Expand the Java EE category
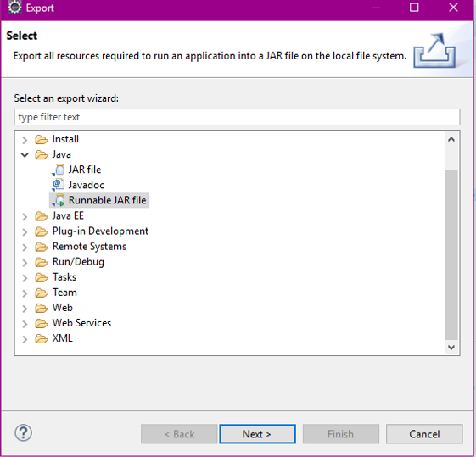 pyautogui.click(x=25, y=216)
